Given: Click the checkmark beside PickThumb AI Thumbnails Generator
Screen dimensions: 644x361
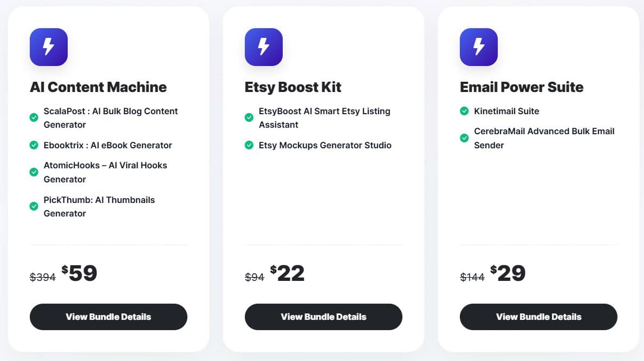Looking at the screenshot, I should coord(34,206).
